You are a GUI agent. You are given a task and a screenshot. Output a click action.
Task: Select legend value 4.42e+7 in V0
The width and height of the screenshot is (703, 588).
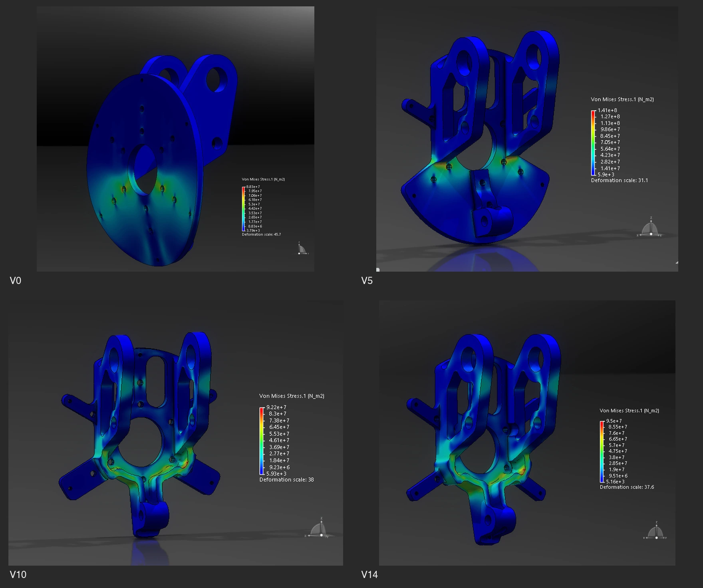[x=255, y=209]
